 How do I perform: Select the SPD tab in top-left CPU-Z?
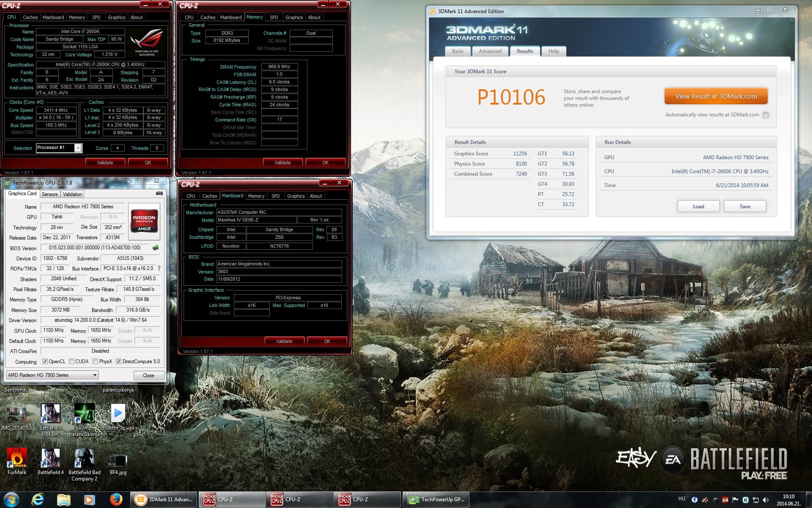click(96, 17)
